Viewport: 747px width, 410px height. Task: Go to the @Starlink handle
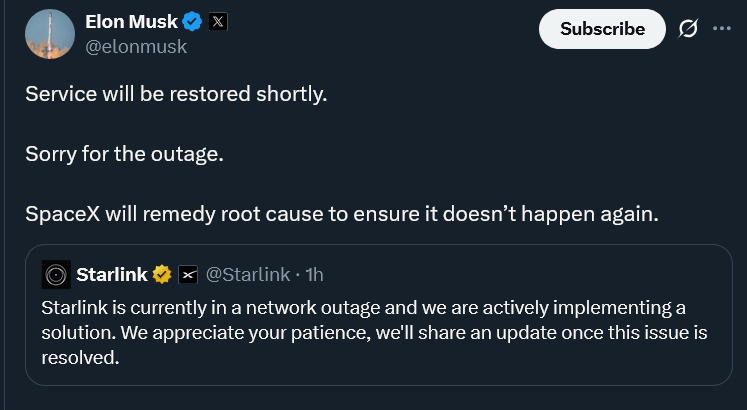click(x=248, y=274)
